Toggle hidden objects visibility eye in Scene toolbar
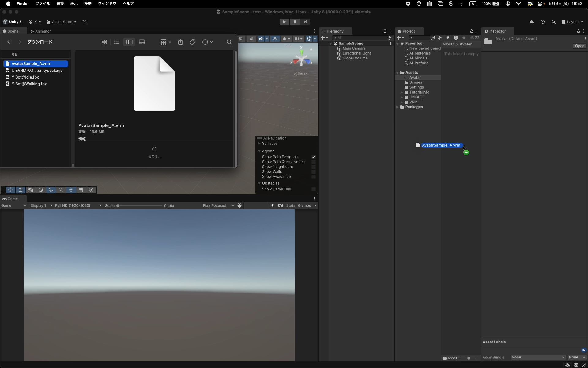 tap(275, 39)
